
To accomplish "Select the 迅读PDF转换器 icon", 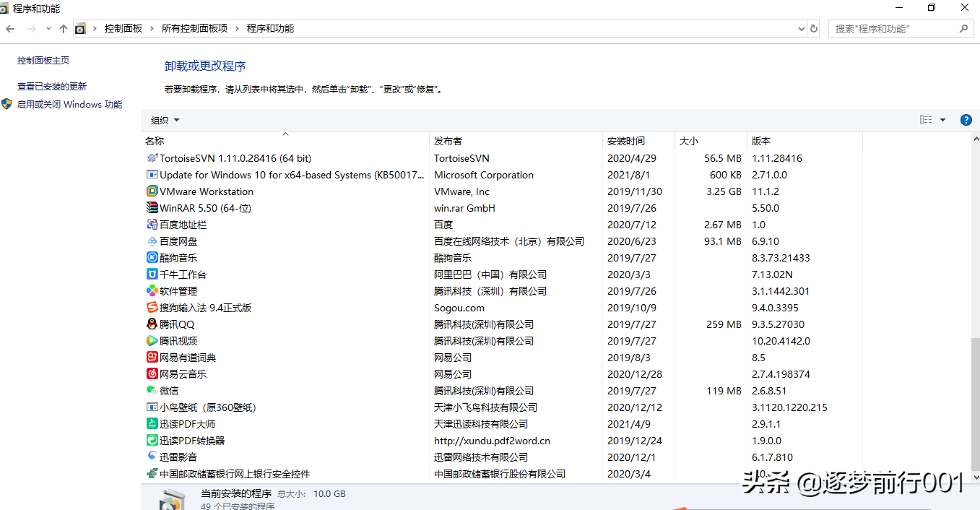I will point(152,441).
